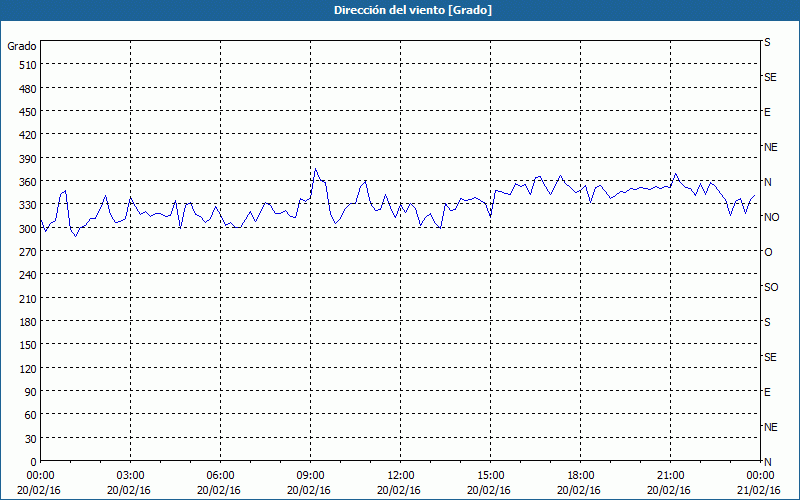Click the 210 left-axis label

pyautogui.click(x=28, y=299)
